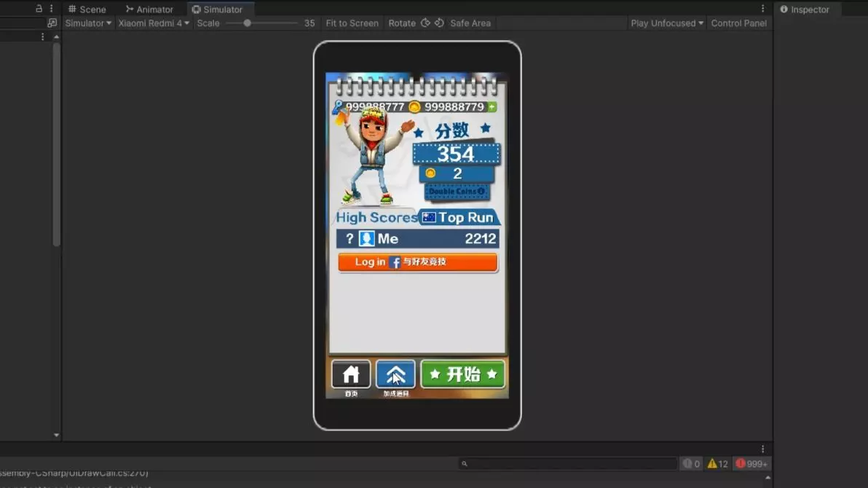
Task: Click Log in with Facebook button
Action: pyautogui.click(x=418, y=262)
